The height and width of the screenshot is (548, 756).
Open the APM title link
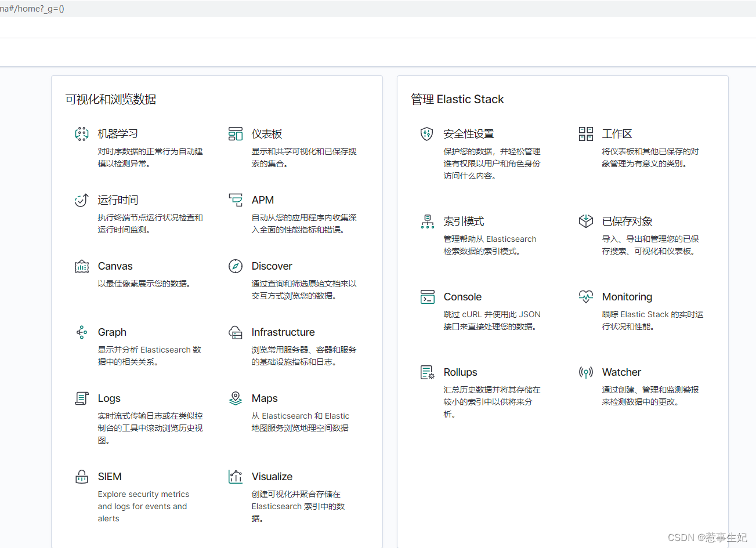pos(263,200)
